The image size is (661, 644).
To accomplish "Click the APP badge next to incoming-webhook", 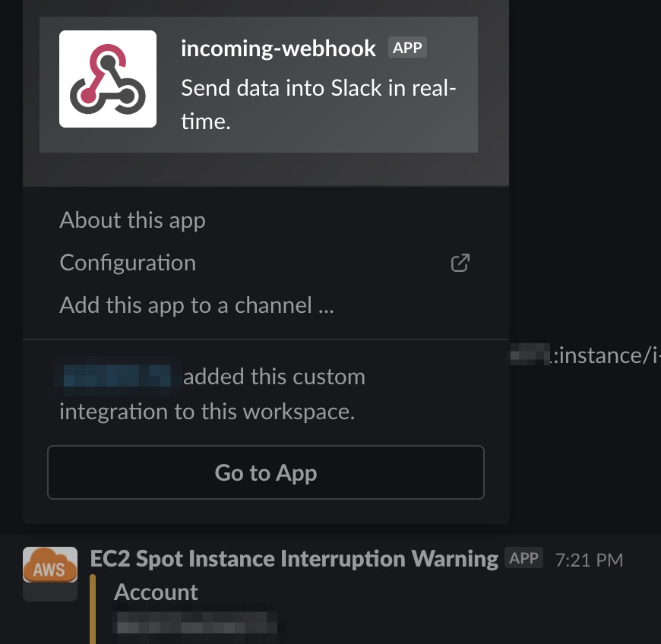I will tap(407, 47).
